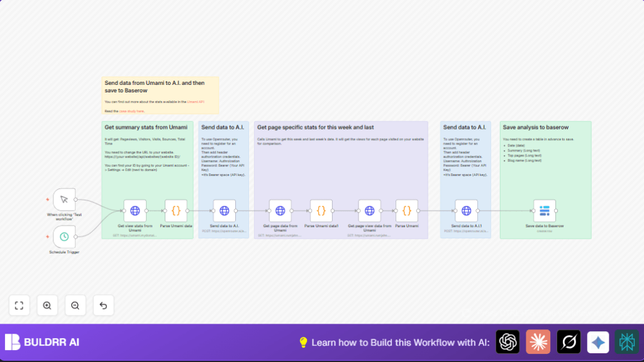The width and height of the screenshot is (644, 362).
Task: Open the 'Send data to A.I.1' HTTP node
Action: pos(466,211)
